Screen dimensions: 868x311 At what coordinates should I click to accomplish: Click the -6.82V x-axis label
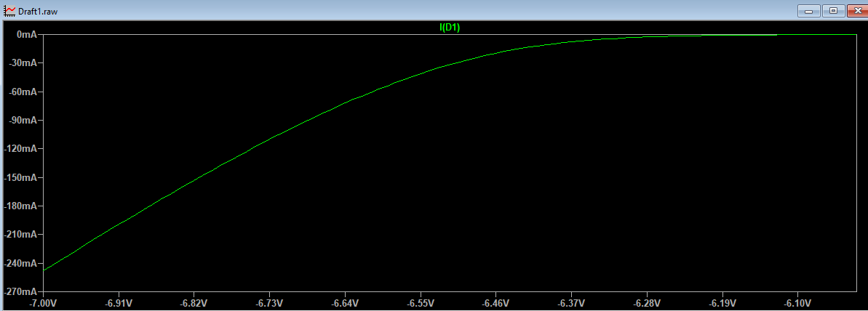pyautogui.click(x=194, y=304)
